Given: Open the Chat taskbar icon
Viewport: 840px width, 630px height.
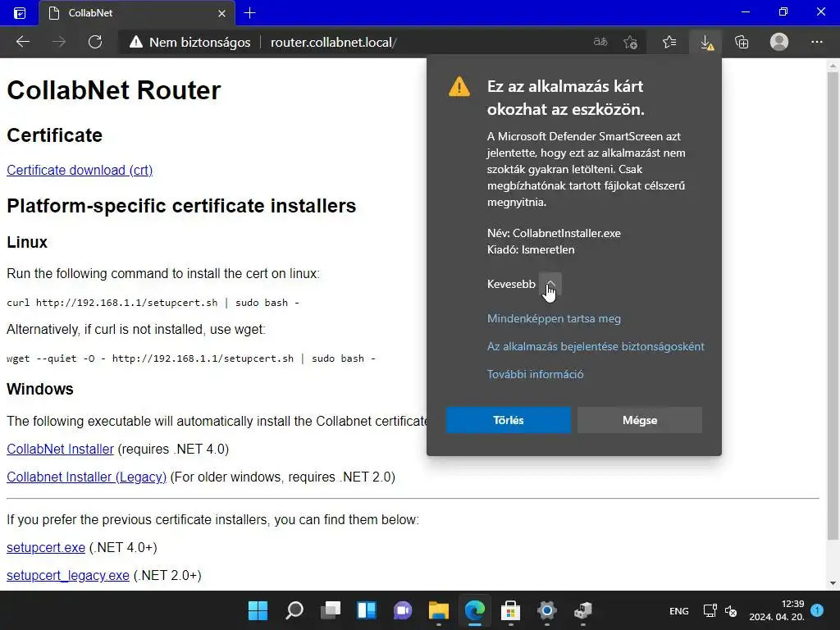Looking at the screenshot, I should [x=403, y=610].
